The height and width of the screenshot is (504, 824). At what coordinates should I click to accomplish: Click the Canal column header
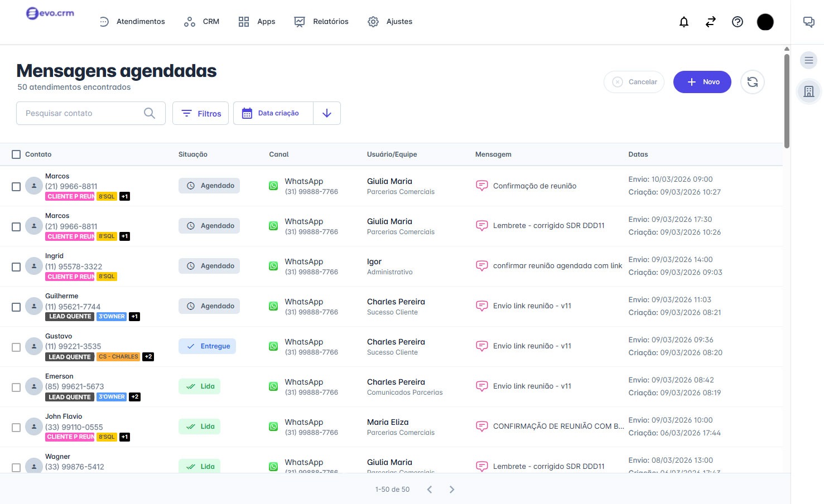[279, 154]
